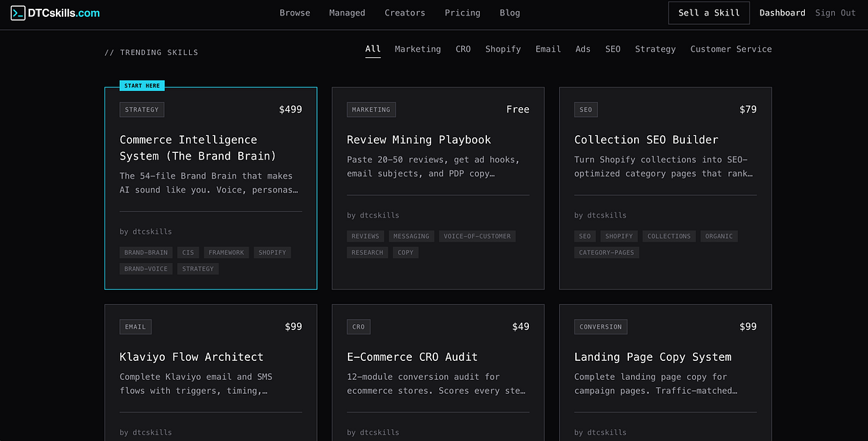868x441 pixels.
Task: Filter skills by CRO tab
Action: coord(463,49)
